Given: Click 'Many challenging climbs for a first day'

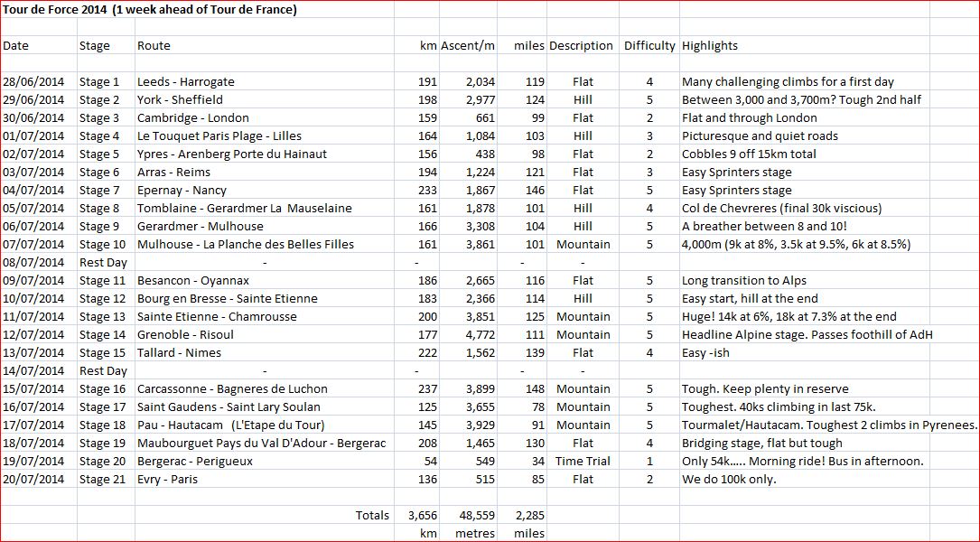Looking at the screenshot, I should 788,82.
